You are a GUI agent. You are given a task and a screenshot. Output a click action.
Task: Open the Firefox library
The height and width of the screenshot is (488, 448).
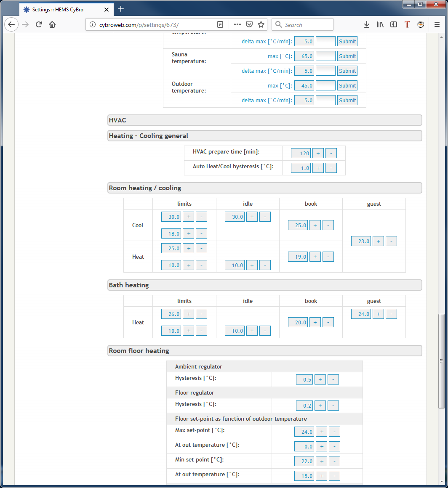point(380,24)
